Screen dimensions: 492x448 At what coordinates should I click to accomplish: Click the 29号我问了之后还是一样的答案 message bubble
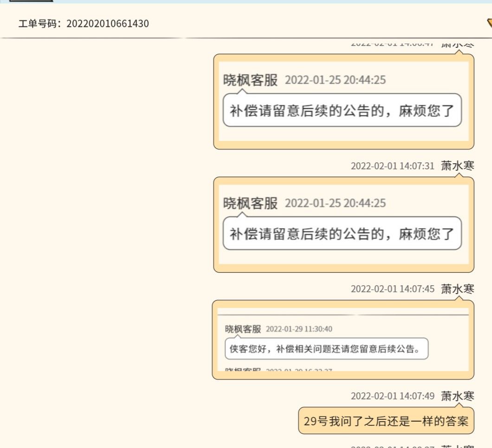[386, 421]
